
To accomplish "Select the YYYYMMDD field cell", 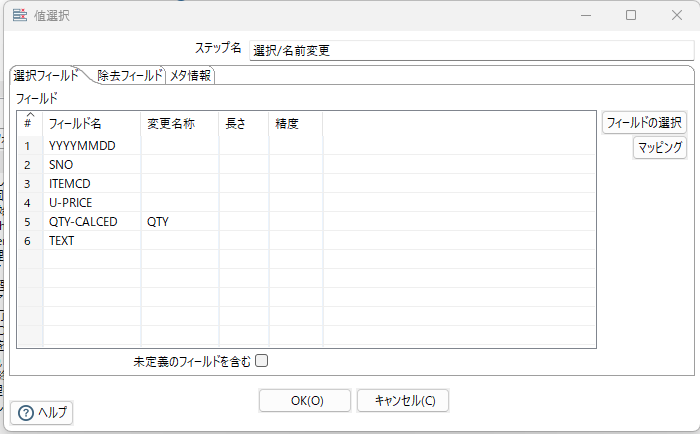I will (92, 146).
